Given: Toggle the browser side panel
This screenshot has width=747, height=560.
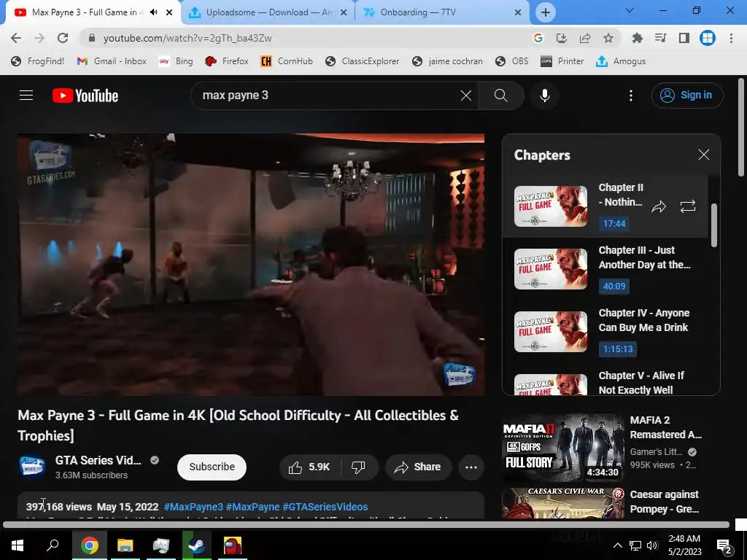Looking at the screenshot, I should pos(684,38).
